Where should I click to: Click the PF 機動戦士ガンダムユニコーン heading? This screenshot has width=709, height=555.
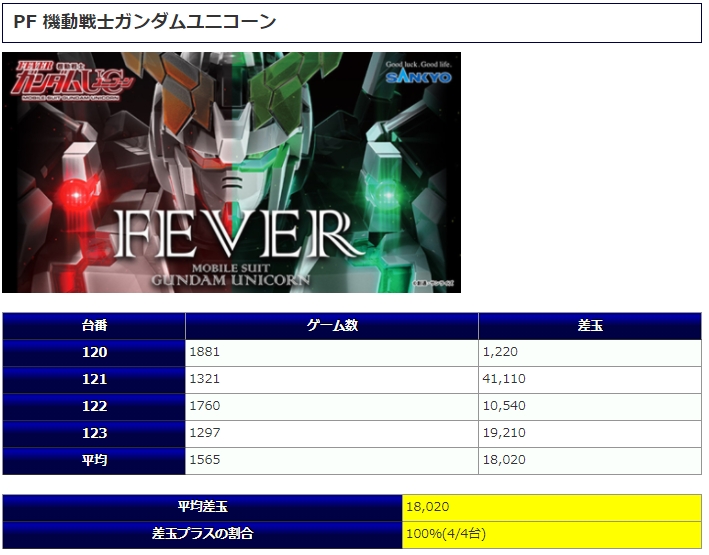(145, 22)
